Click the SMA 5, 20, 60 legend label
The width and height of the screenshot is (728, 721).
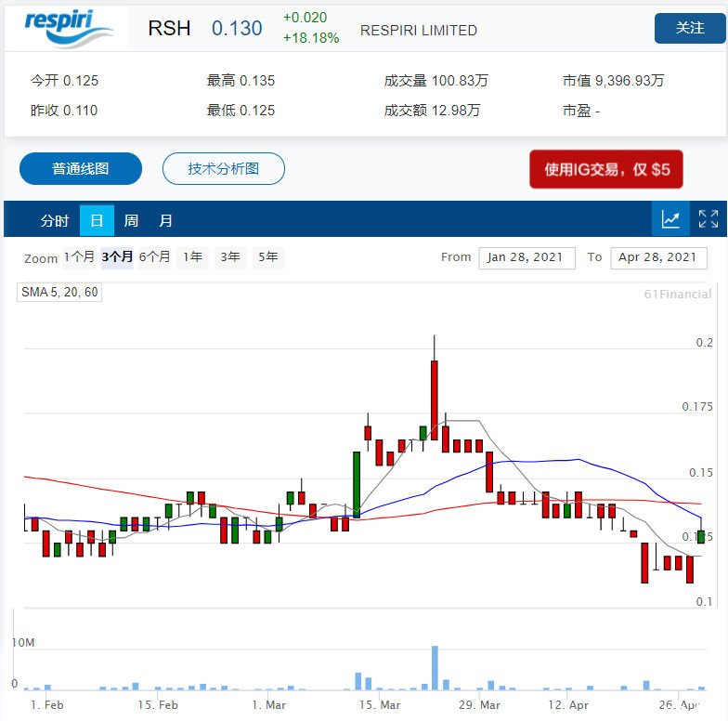(59, 292)
